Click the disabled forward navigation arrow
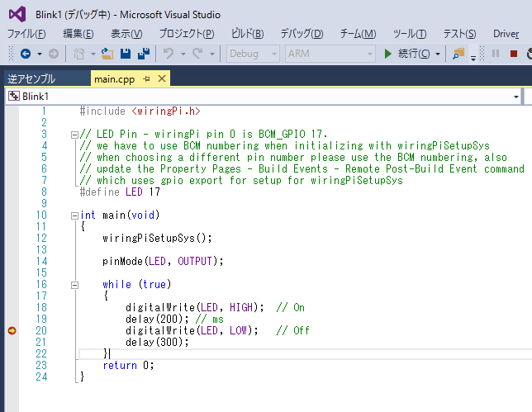 53,54
